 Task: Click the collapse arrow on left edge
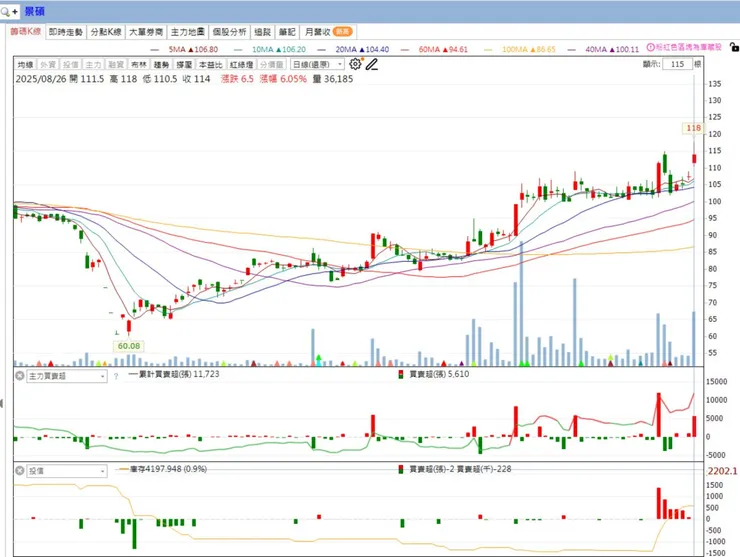(2, 404)
